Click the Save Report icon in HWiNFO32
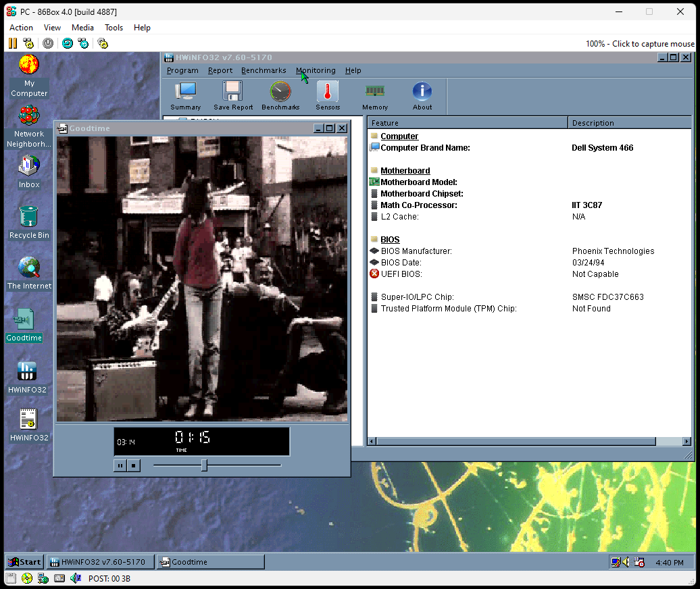Viewport: 700px width, 589px height. click(232, 95)
